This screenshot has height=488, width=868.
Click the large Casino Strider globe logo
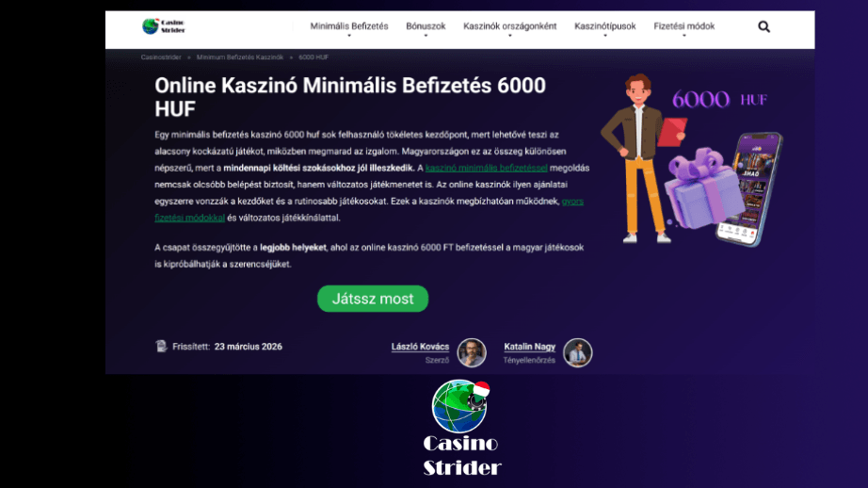[461, 406]
